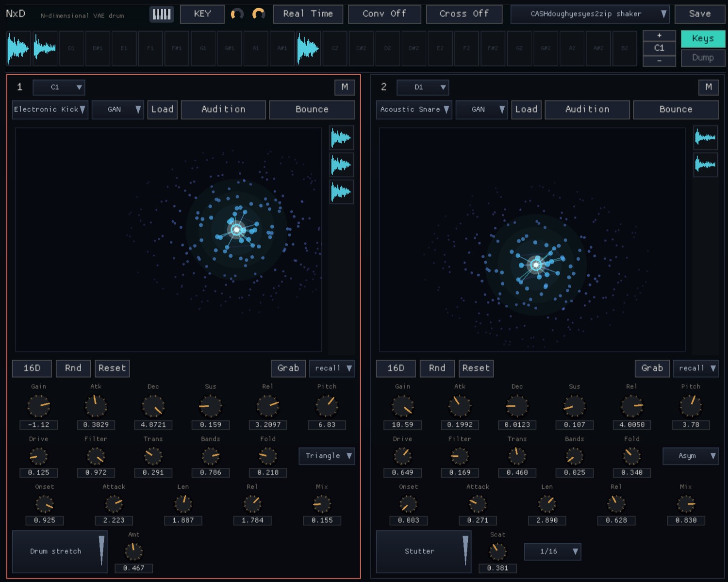Image resolution: width=728 pixels, height=582 pixels.
Task: Open the Triangle fold shape dropdown
Action: pyautogui.click(x=327, y=456)
